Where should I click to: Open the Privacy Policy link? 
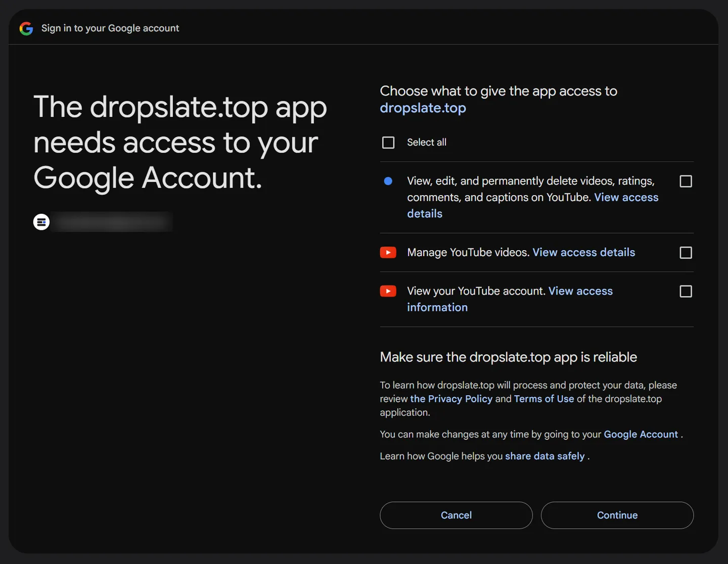(451, 399)
